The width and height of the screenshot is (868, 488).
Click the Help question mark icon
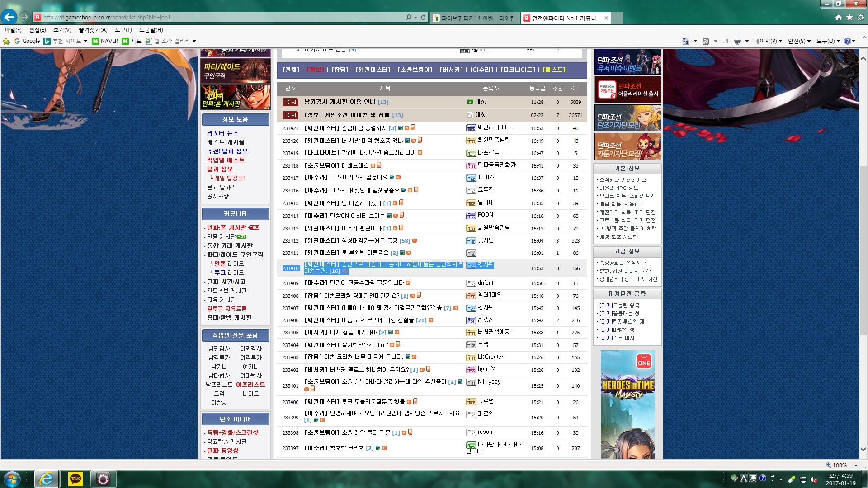[x=847, y=41]
